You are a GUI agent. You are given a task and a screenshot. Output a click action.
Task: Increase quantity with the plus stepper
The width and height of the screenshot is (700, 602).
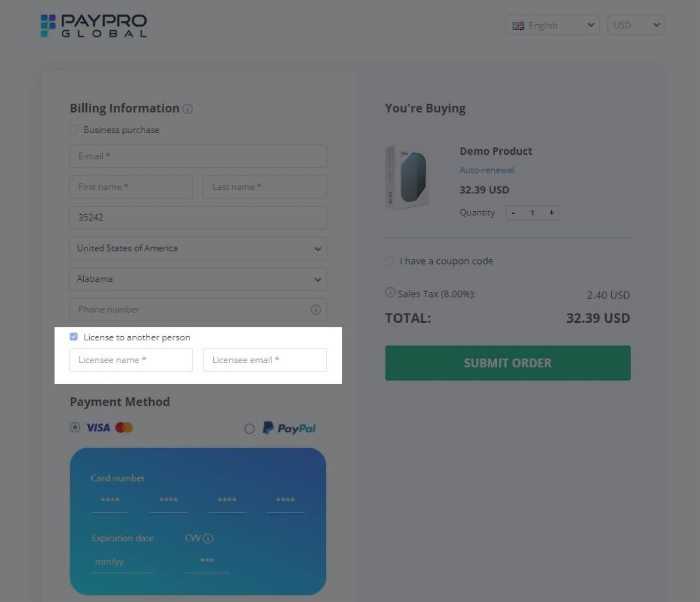tap(551, 212)
